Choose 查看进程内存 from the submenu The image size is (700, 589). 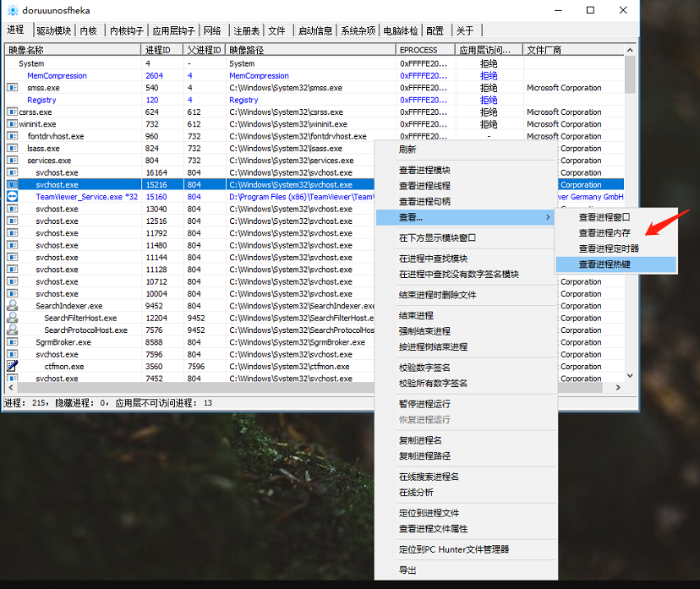point(604,232)
